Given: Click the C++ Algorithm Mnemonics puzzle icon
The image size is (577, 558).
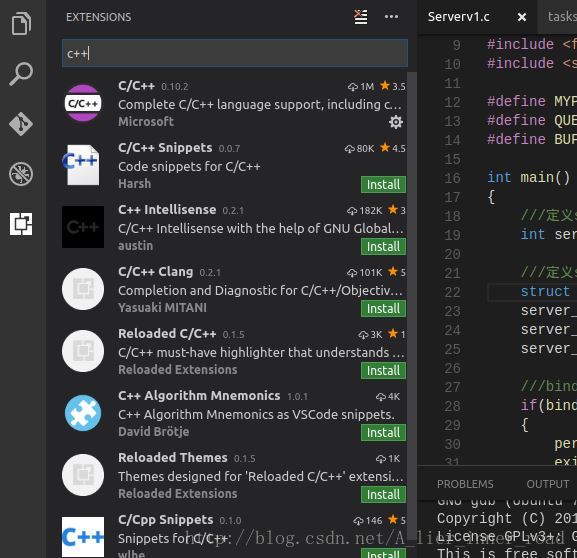Looking at the screenshot, I should coord(83,413).
